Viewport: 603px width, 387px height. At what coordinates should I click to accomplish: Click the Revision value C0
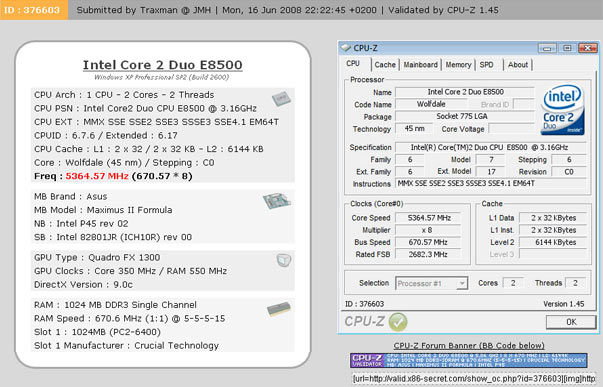click(x=569, y=172)
